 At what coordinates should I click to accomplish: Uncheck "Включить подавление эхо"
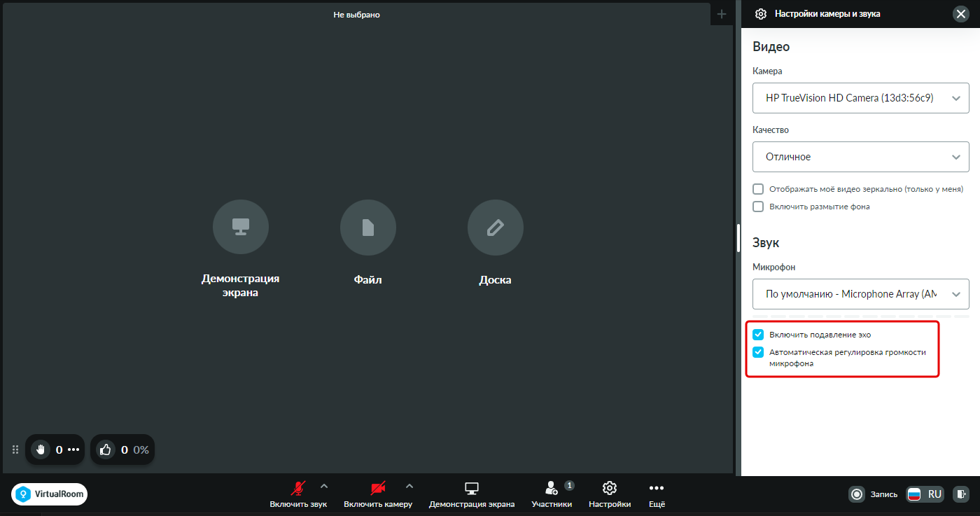[758, 335]
